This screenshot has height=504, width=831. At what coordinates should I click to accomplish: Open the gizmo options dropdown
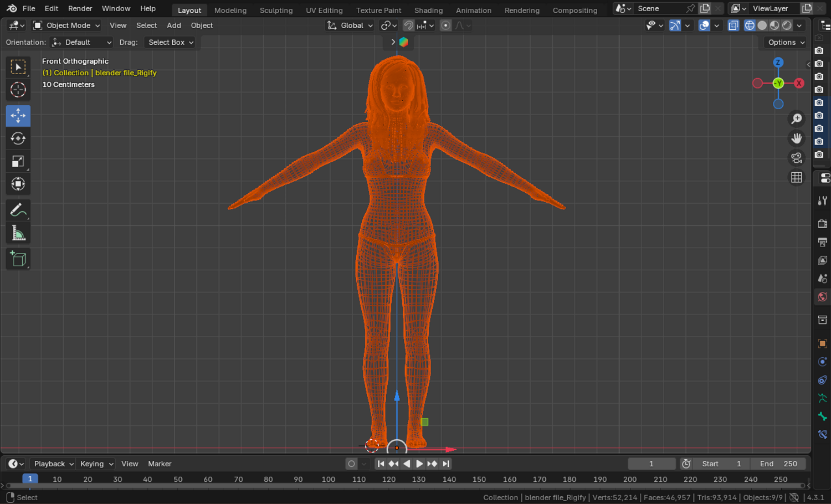(x=688, y=25)
